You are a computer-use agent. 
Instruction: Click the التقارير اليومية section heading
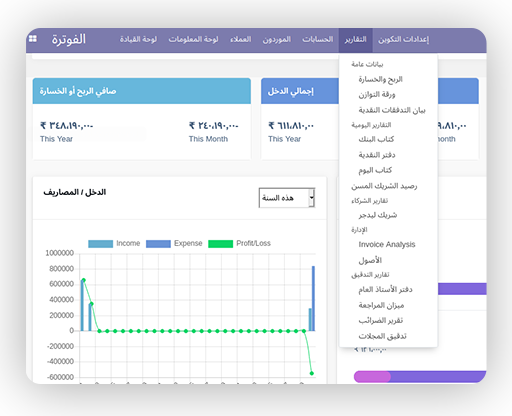(371, 125)
